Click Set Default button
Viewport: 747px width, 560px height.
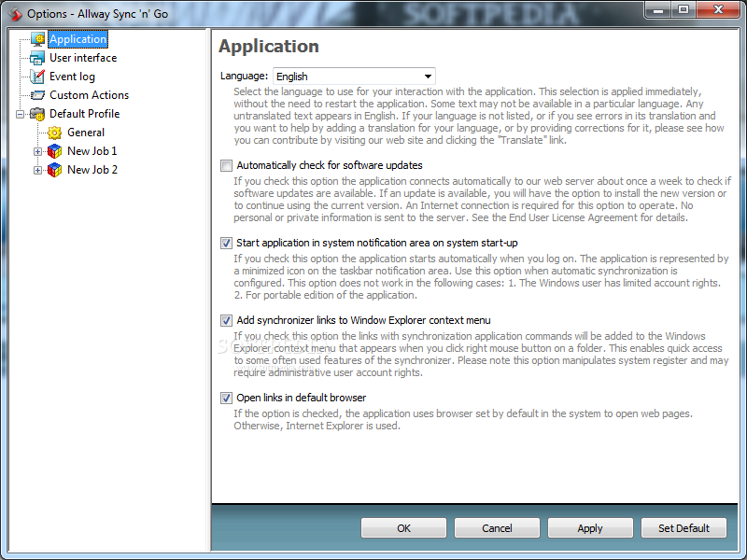click(x=684, y=528)
